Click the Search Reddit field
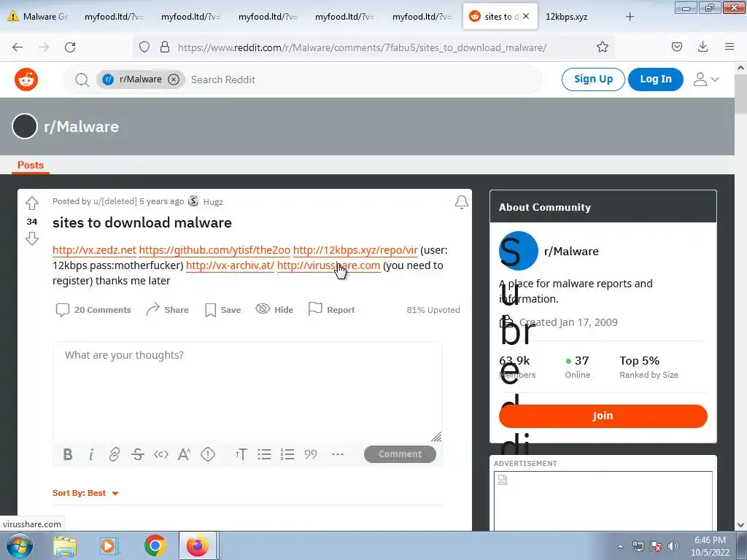Viewport: 747px width, 560px height. tap(362, 79)
